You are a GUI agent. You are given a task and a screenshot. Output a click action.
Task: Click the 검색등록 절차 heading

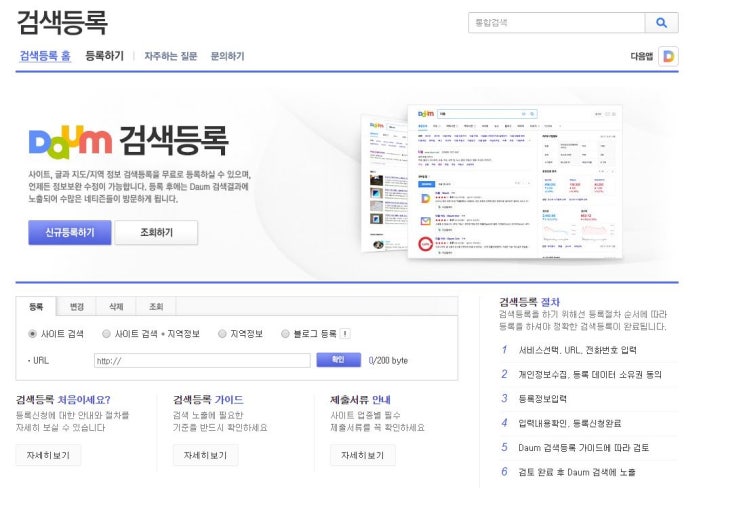529,302
